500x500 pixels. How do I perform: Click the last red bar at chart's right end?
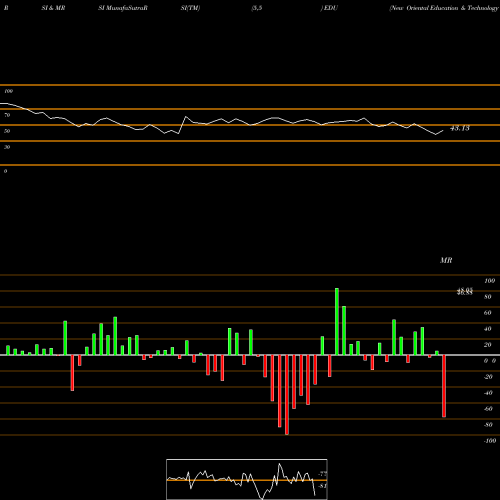444,386
